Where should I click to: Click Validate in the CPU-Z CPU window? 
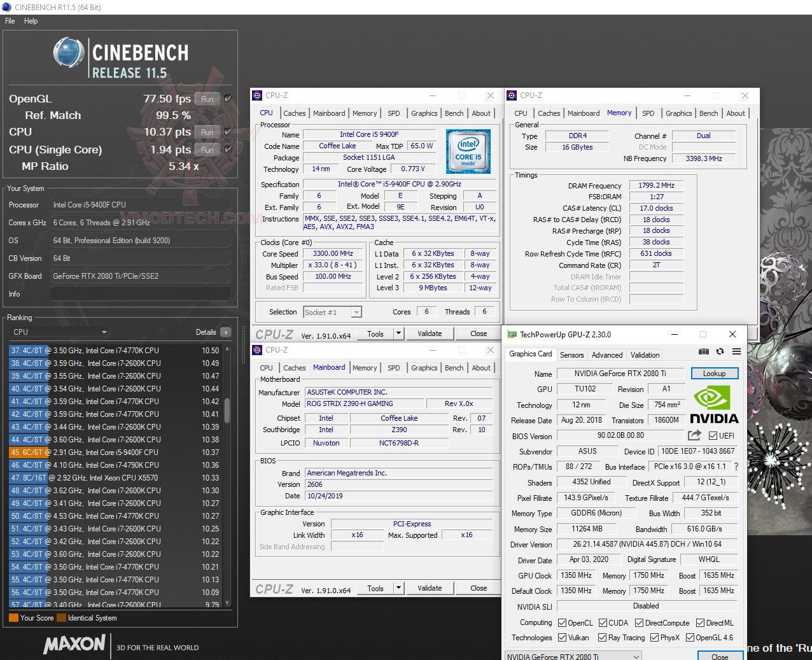point(430,334)
